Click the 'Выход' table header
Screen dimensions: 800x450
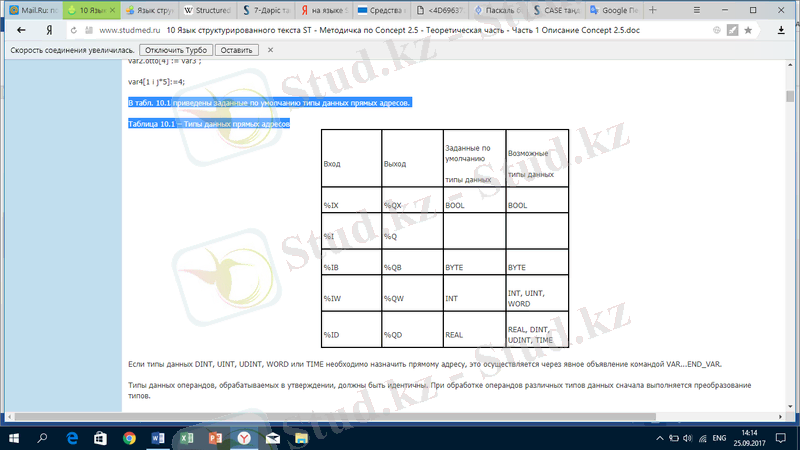[x=412, y=158]
